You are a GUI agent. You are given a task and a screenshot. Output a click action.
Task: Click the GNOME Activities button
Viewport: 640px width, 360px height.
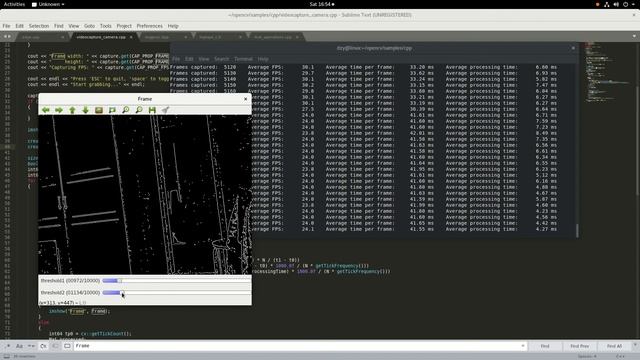(x=14, y=4)
